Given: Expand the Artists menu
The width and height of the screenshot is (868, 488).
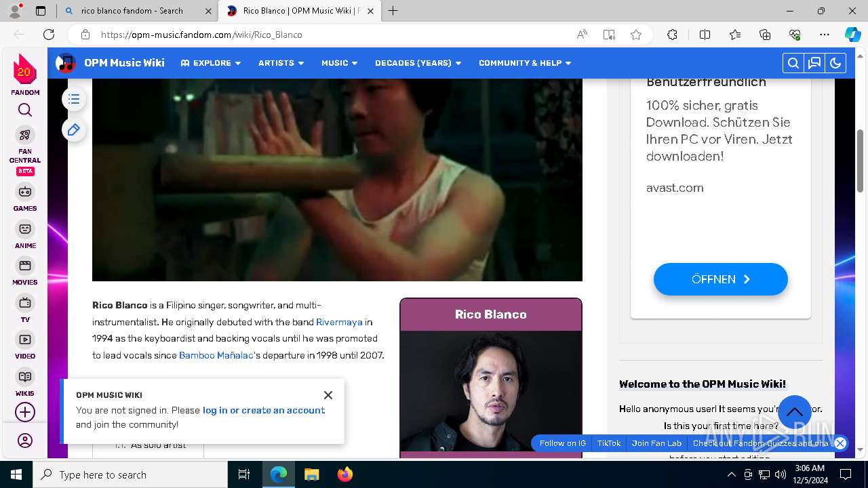Looking at the screenshot, I should [281, 63].
